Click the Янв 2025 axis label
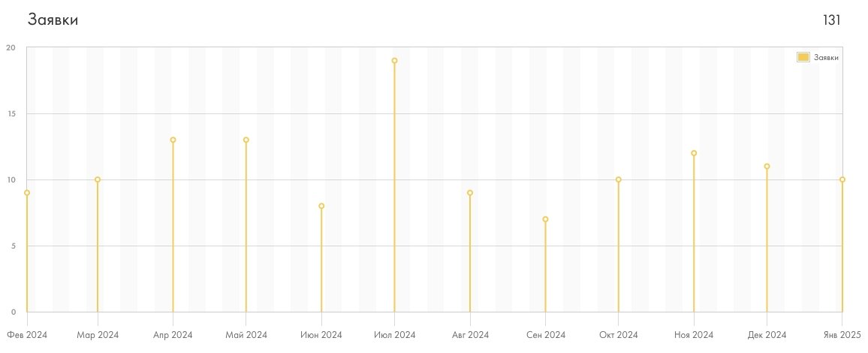The width and height of the screenshot is (868, 353). coord(841,335)
